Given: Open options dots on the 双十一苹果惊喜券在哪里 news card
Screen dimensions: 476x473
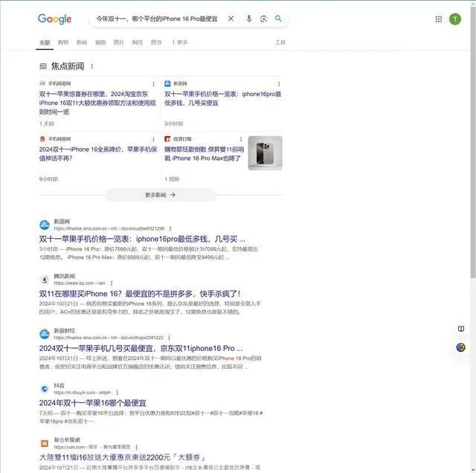Looking at the screenshot, I should (x=153, y=84).
